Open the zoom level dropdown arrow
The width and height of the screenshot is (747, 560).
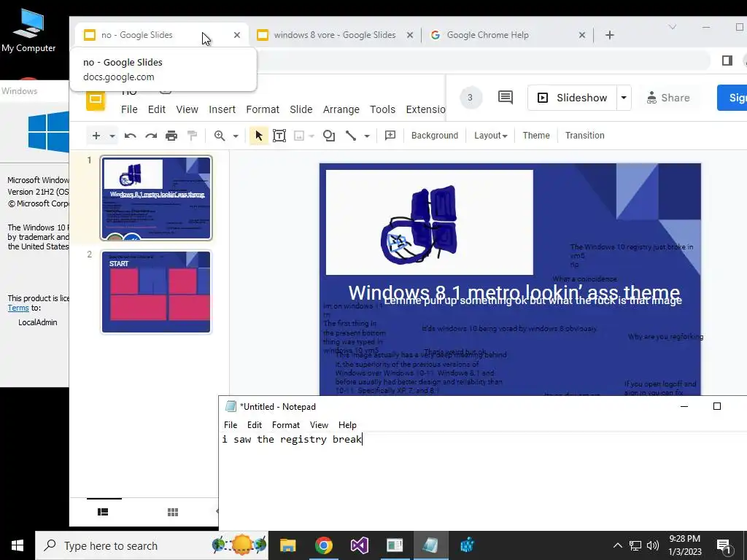(236, 136)
